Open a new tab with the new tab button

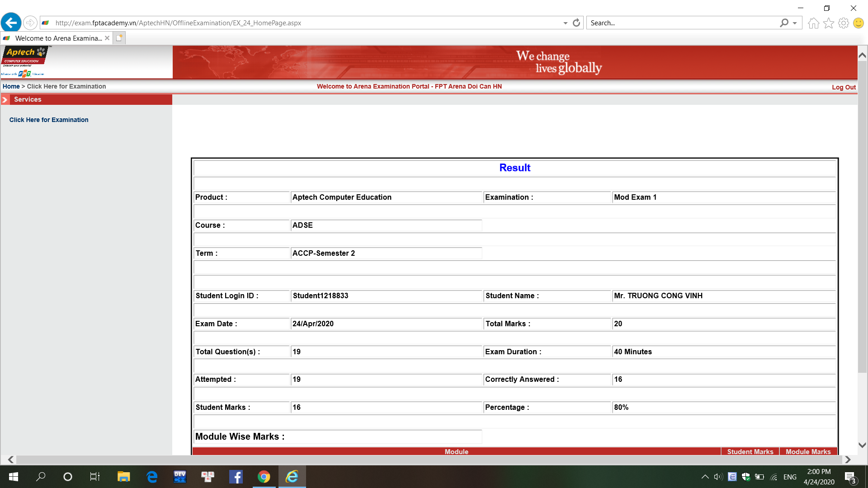pos(119,38)
